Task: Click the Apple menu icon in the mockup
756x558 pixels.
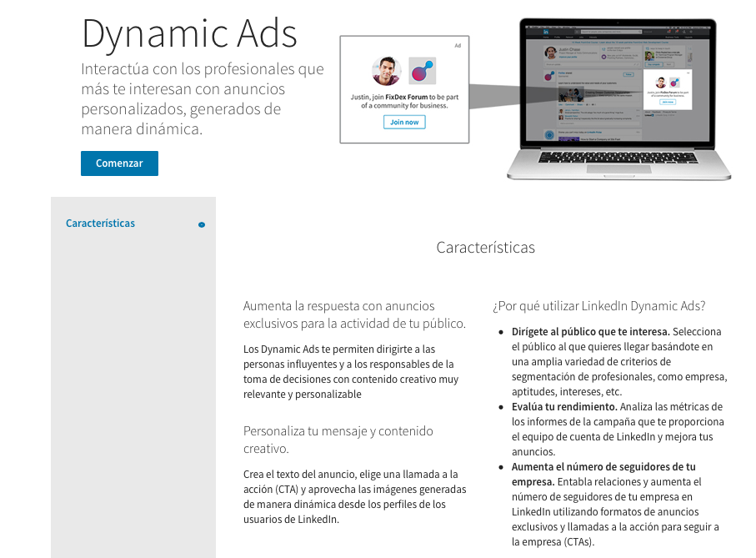Action: pyautogui.click(x=527, y=27)
